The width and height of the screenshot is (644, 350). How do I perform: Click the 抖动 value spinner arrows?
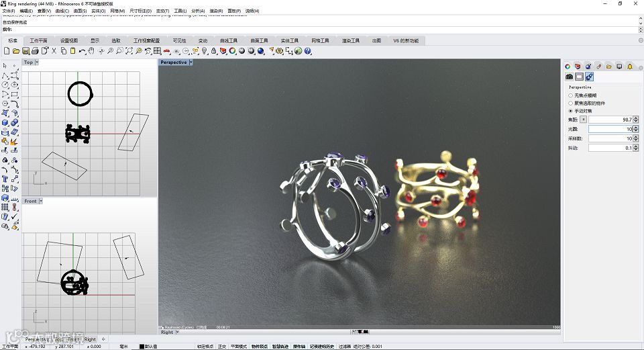[x=636, y=148]
